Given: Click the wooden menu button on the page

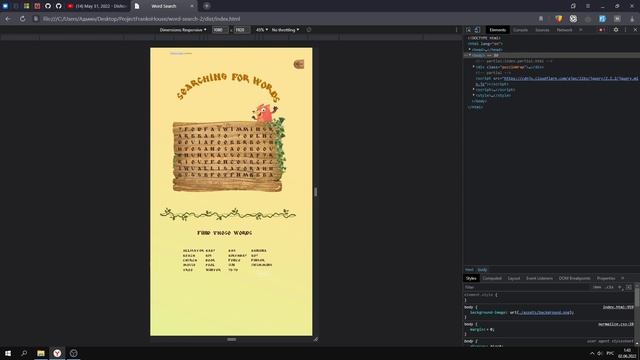Looking at the screenshot, I should 299,64.
